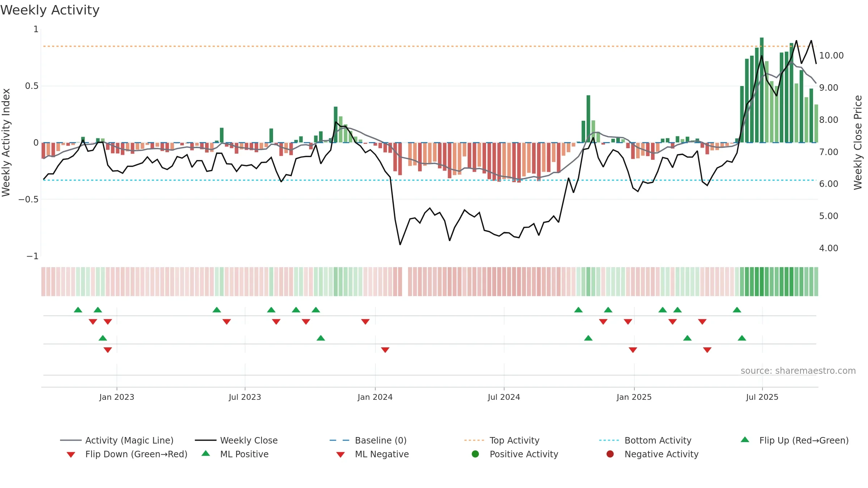
Task: Click the Weekly Activity Index axis title
Action: [6, 142]
